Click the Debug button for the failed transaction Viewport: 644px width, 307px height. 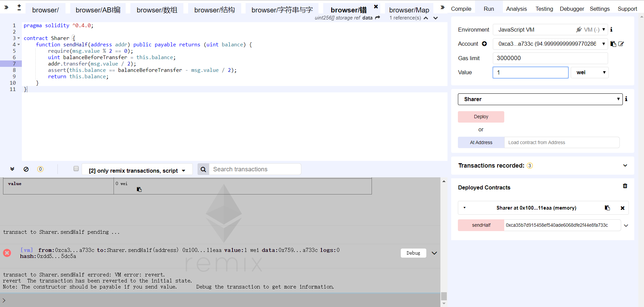coord(413,253)
